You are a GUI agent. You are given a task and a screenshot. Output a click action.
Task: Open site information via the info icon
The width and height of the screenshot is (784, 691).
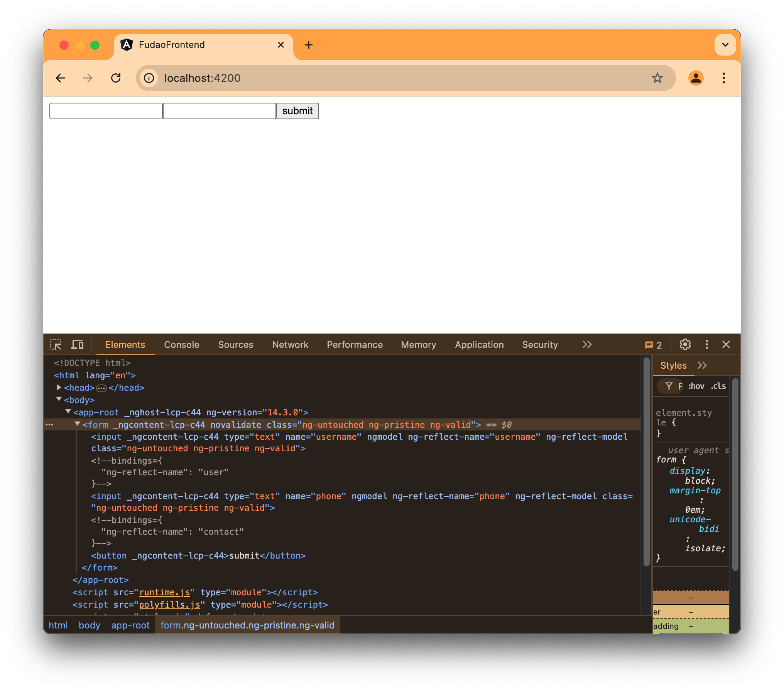[149, 78]
